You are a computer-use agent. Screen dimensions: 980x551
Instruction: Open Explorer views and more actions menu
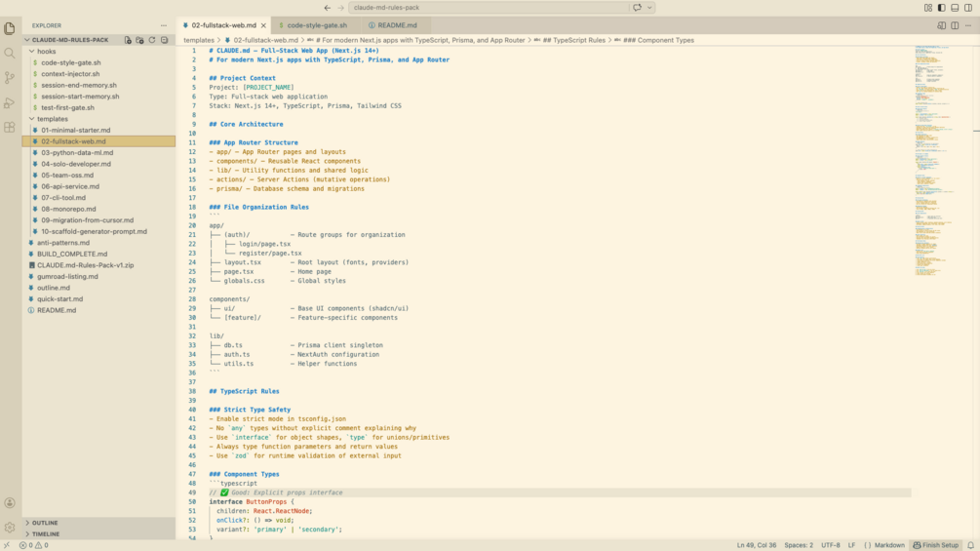[164, 25]
